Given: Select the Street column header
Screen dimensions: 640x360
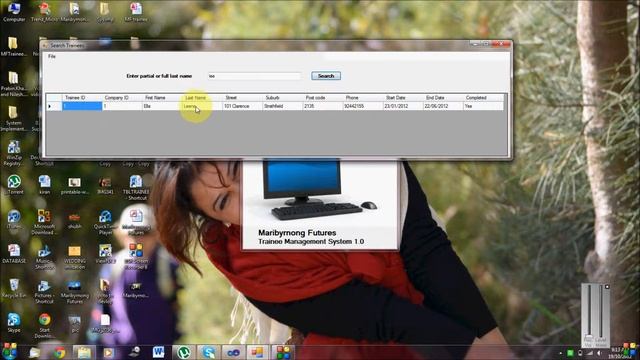Looking at the screenshot, I should click(x=242, y=98).
